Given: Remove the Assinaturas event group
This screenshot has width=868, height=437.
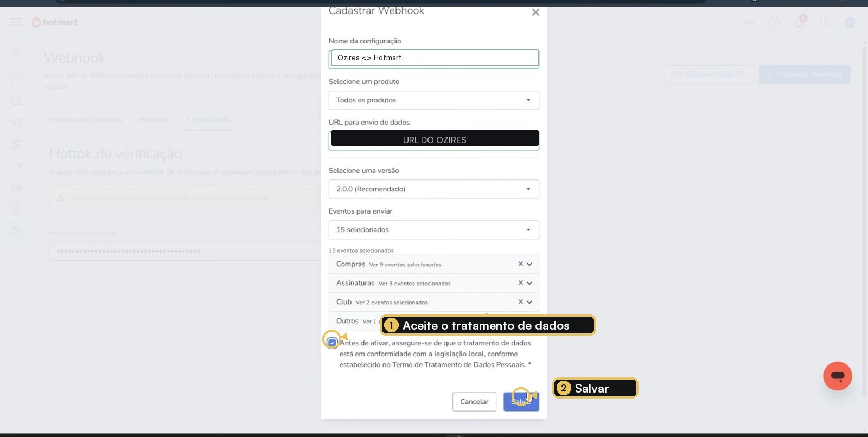Looking at the screenshot, I should point(520,283).
